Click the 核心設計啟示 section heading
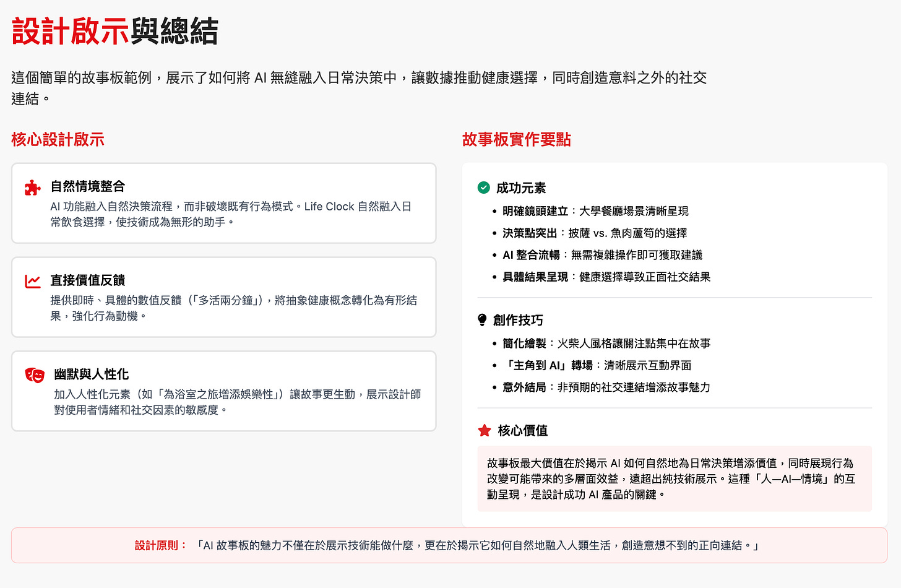Image resolution: width=901 pixels, height=588 pixels. pyautogui.click(x=58, y=139)
